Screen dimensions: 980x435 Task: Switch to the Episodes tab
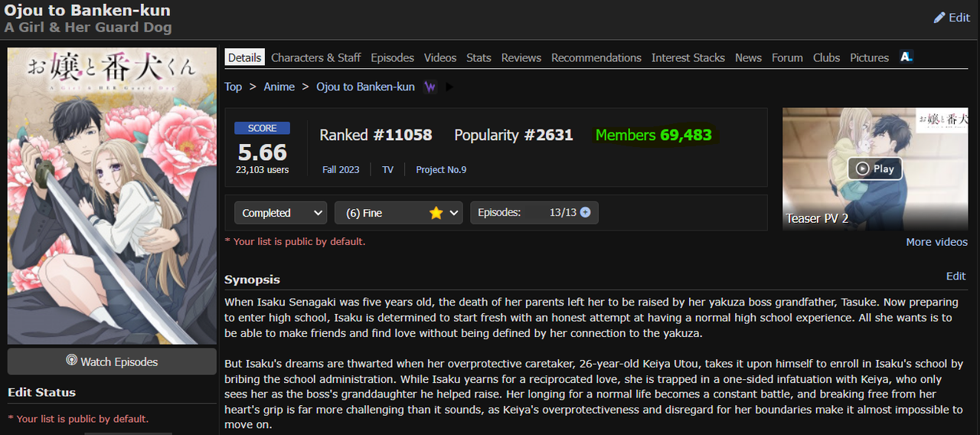click(392, 57)
